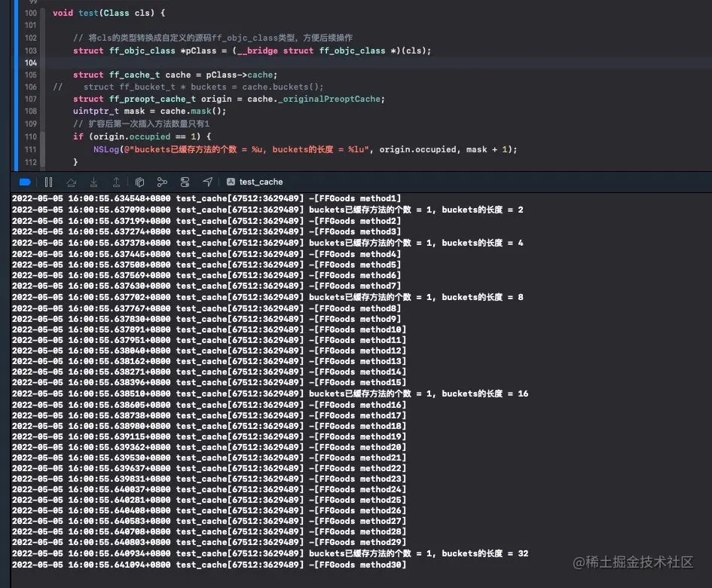Screen dimensions: 712x588
Task: Click the Step Into debug icon
Action: [x=94, y=182]
